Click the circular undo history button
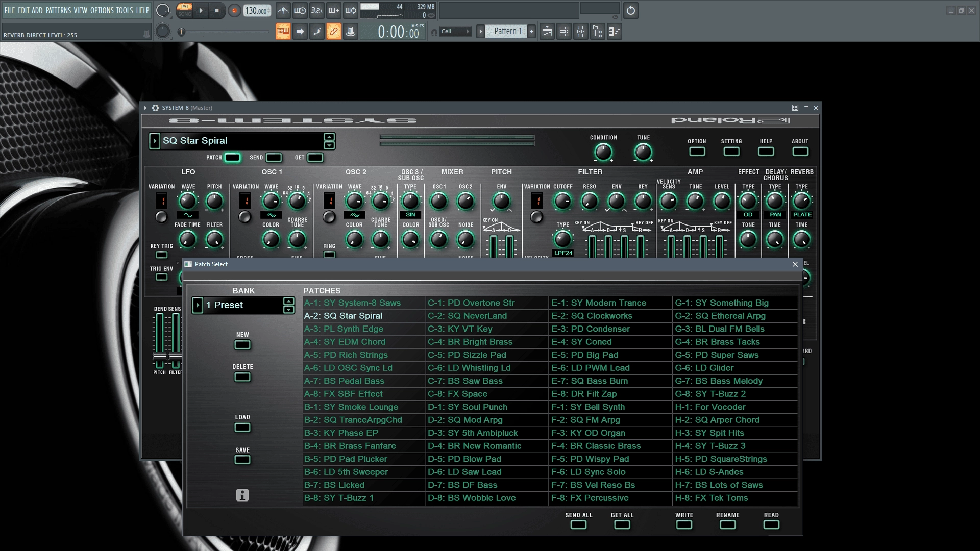The height and width of the screenshot is (551, 980). coord(631,10)
